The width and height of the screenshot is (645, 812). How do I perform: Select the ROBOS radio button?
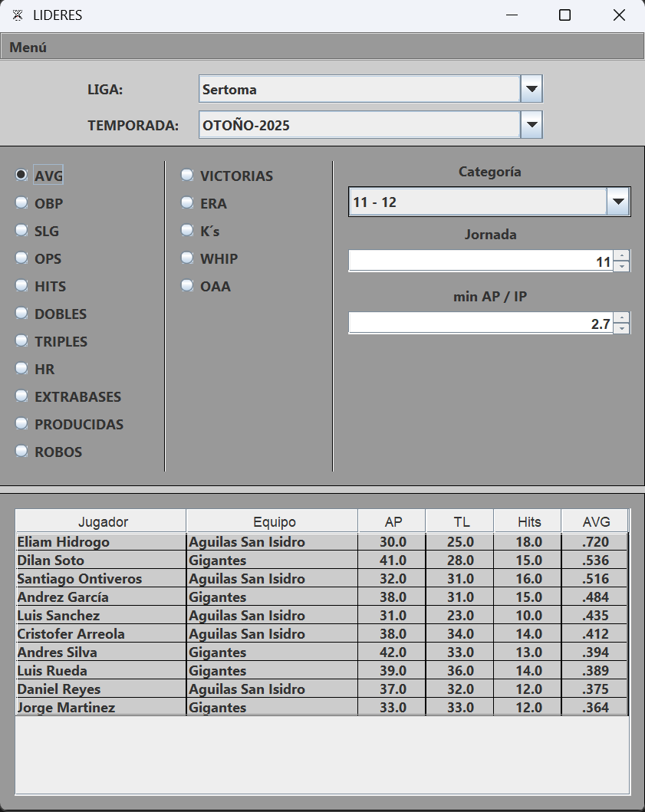pos(21,452)
